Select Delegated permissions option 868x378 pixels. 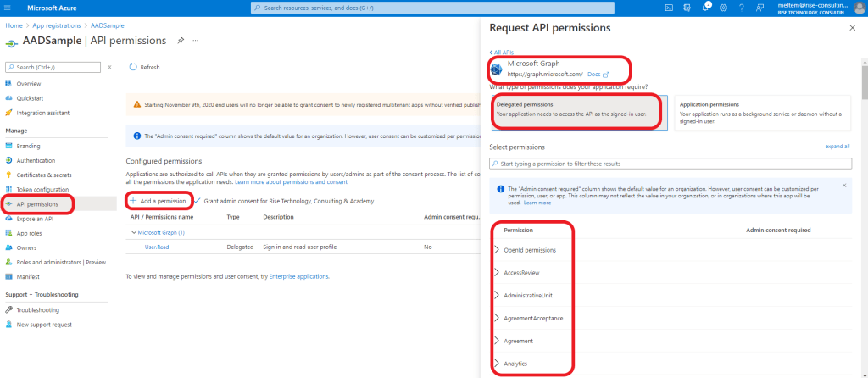click(578, 113)
